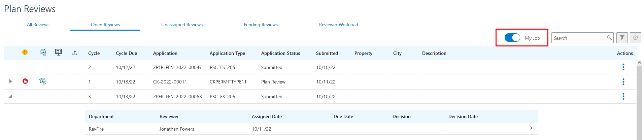This screenshot has width=644, height=140.
Task: Open the grid settings gear icon
Action: point(635,38)
